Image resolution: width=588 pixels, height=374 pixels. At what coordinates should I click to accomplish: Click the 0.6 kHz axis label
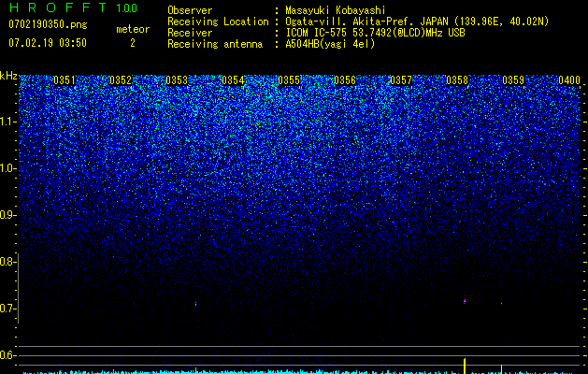click(x=7, y=355)
